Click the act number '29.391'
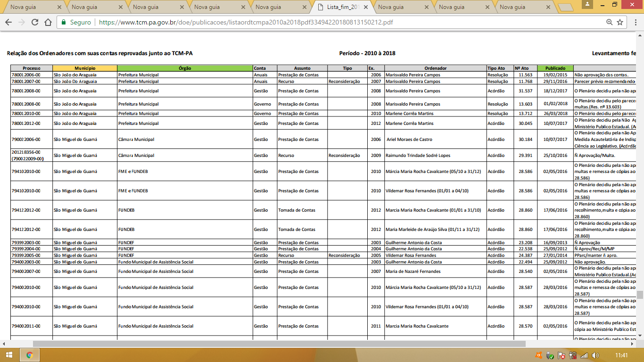644x362 pixels. tap(525, 156)
